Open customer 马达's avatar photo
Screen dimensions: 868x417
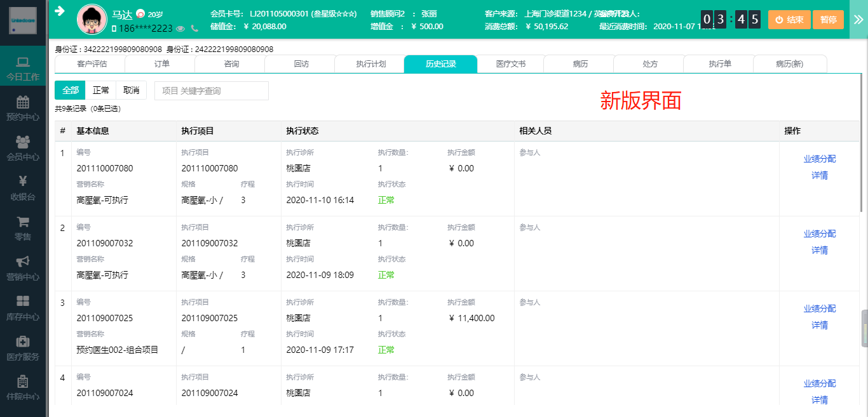pos(92,19)
